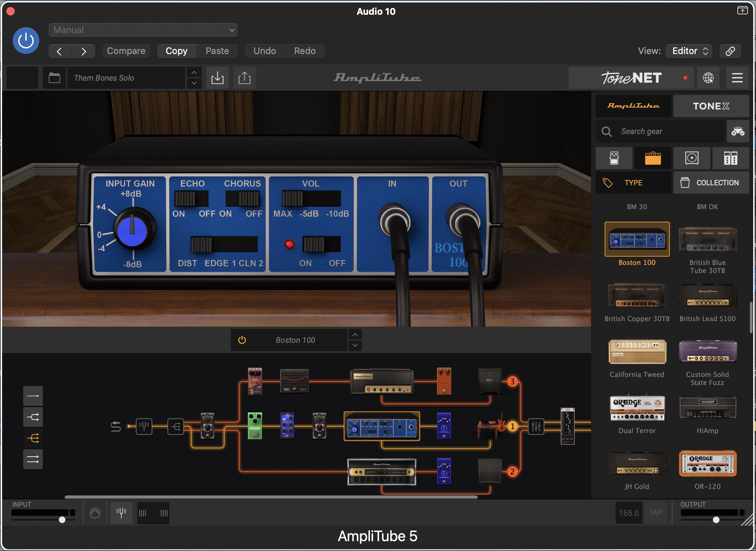Select the rack effects category icon
This screenshot has height=551, width=756.
point(730,158)
